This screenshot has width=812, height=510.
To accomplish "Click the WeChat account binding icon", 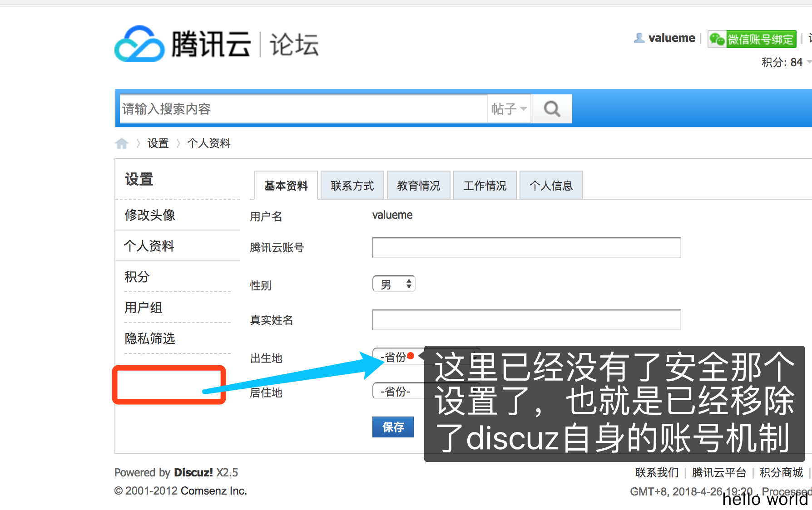I will (718, 39).
